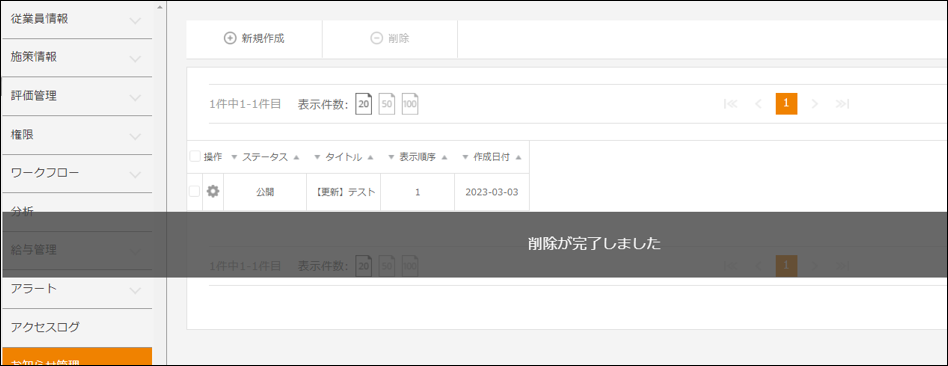Click sidebar scrollbar up arrow
The image size is (948, 366).
coord(160,7)
